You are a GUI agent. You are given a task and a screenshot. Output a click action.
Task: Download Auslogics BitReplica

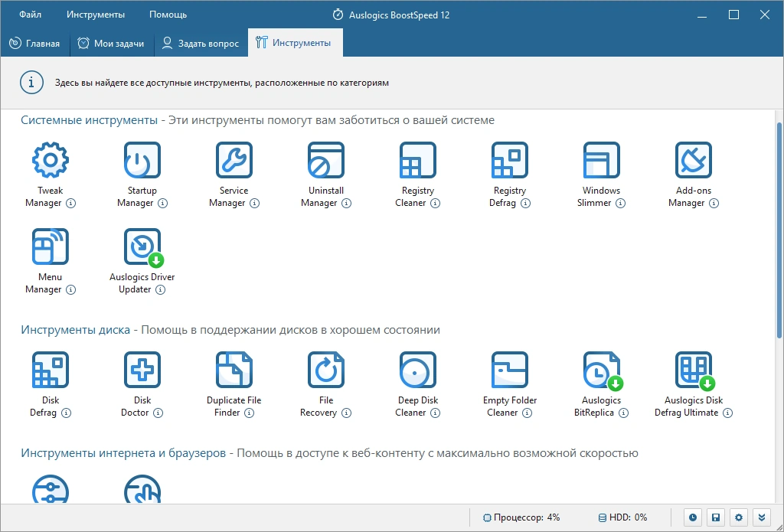603,371
